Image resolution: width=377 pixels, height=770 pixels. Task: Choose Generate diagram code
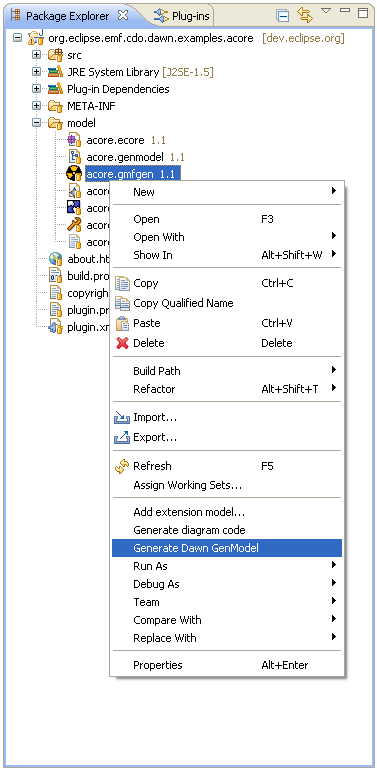coord(227,530)
